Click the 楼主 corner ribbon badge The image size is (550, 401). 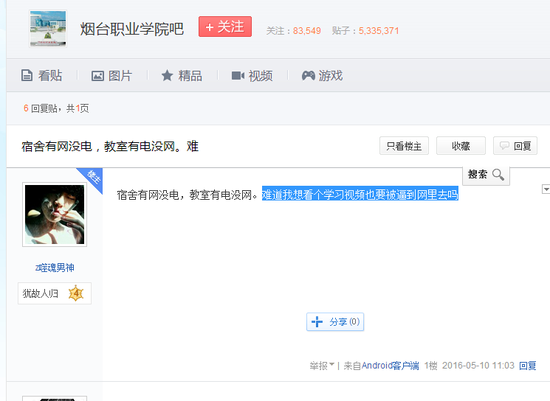click(x=92, y=178)
